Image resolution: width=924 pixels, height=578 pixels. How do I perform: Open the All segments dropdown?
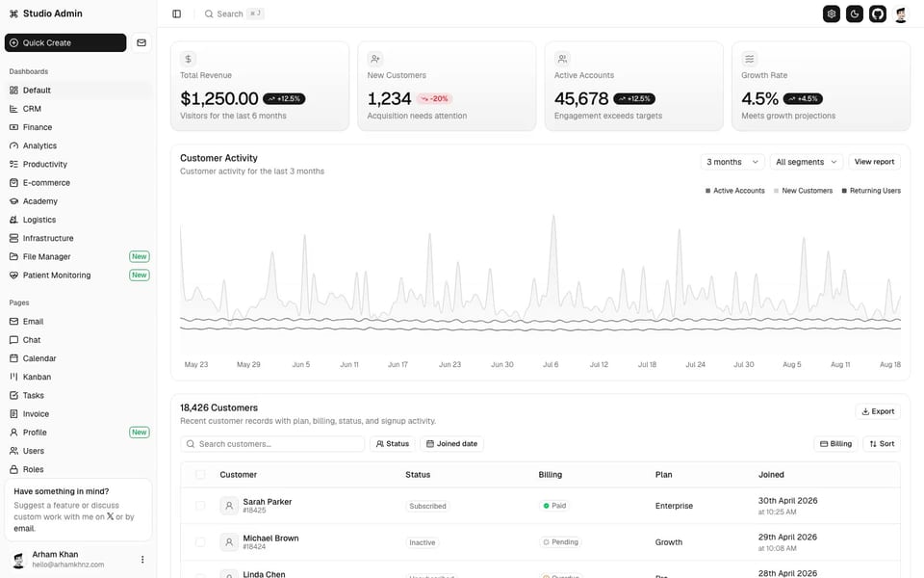point(807,162)
